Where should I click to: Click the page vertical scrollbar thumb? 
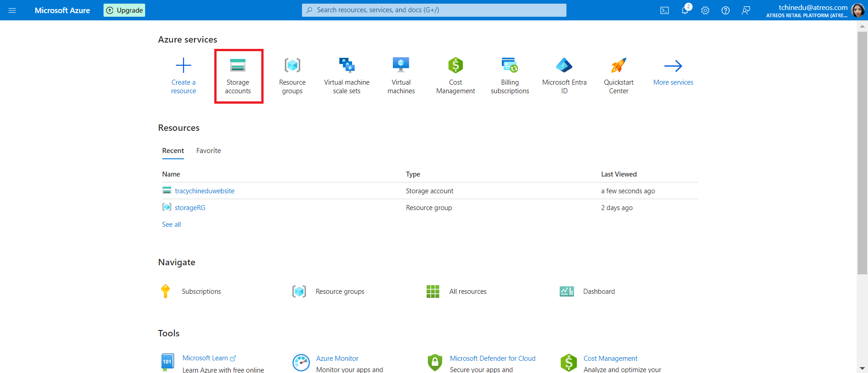pos(862,153)
